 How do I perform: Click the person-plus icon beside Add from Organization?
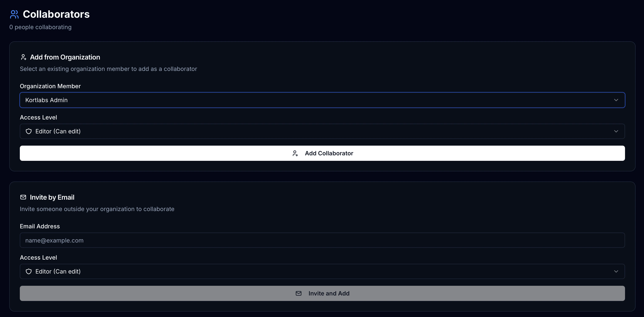(x=23, y=57)
